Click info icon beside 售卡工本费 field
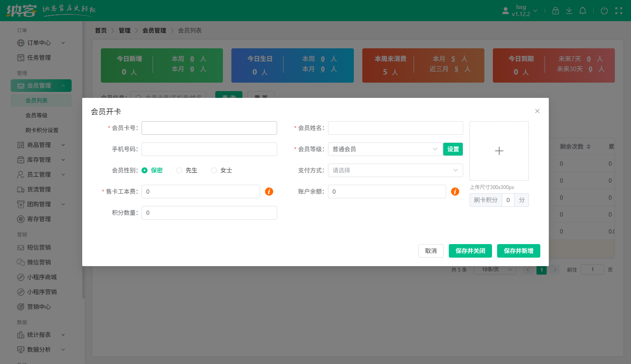 (269, 192)
